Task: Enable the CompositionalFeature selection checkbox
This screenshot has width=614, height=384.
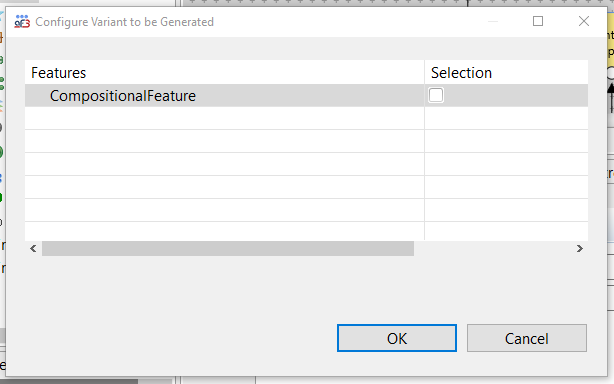Action: [436, 95]
